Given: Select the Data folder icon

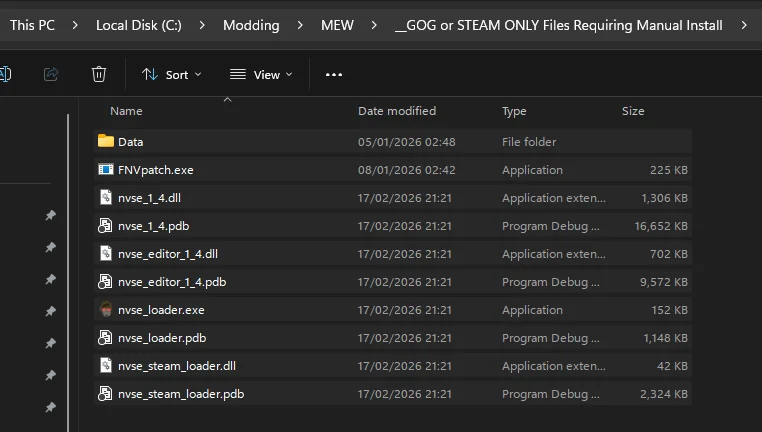Looking at the screenshot, I should click(106, 142).
